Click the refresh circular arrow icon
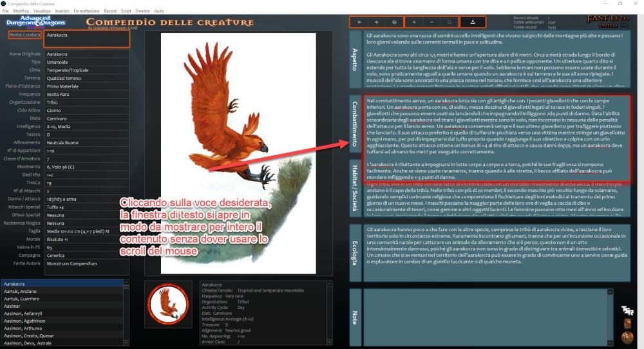Viewport: 644px width, 349px height. [450, 22]
